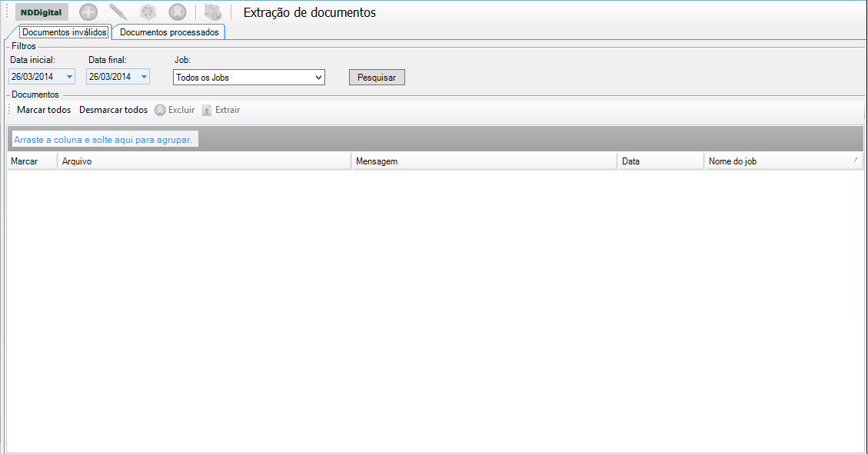Click the edit pencil toolbar icon
This screenshot has width=868, height=454.
tap(118, 12)
